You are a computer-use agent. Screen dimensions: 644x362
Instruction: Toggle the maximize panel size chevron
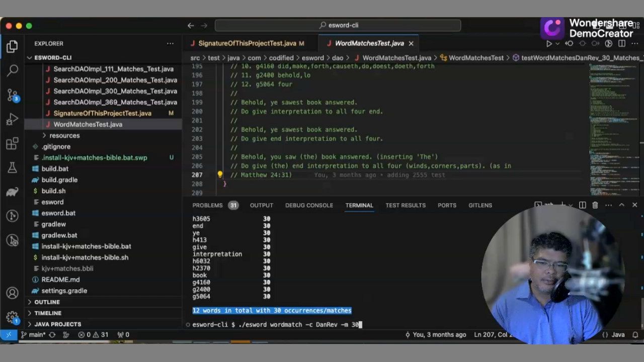[621, 205]
